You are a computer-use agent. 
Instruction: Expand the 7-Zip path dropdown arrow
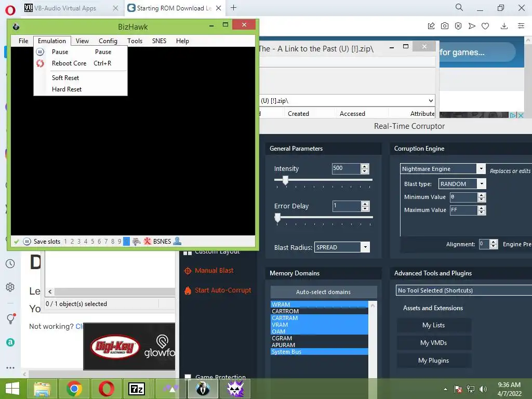(x=431, y=101)
